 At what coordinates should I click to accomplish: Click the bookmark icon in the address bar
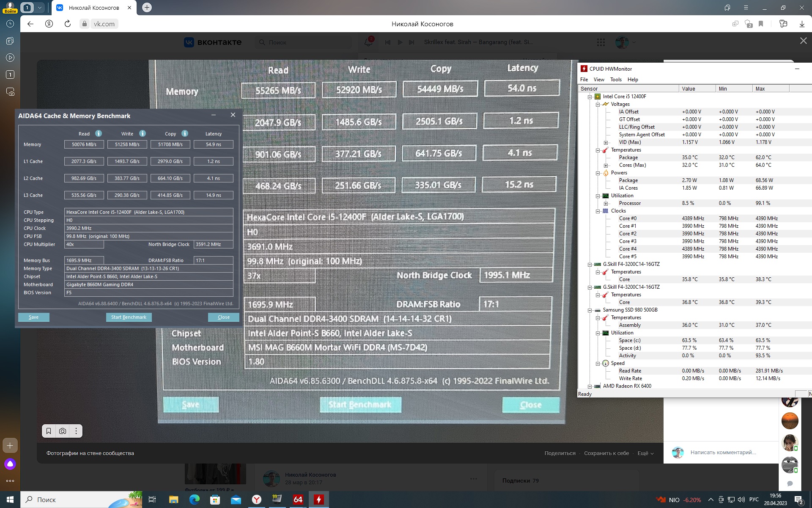[761, 24]
